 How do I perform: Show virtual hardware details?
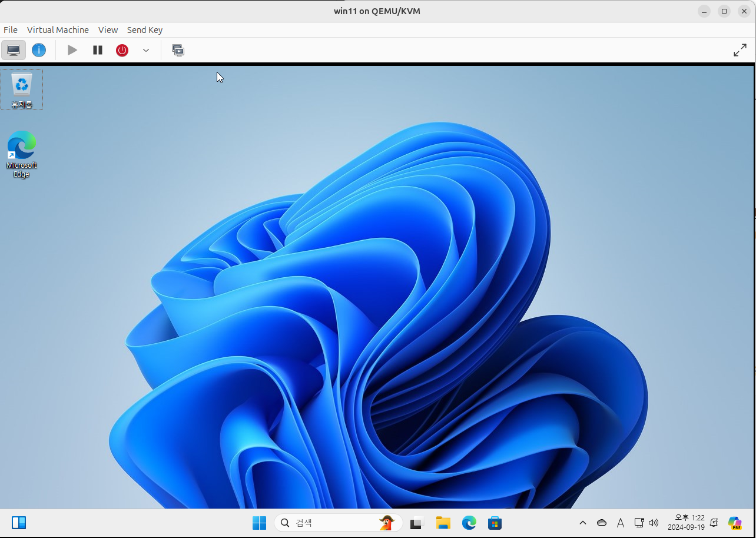point(39,50)
